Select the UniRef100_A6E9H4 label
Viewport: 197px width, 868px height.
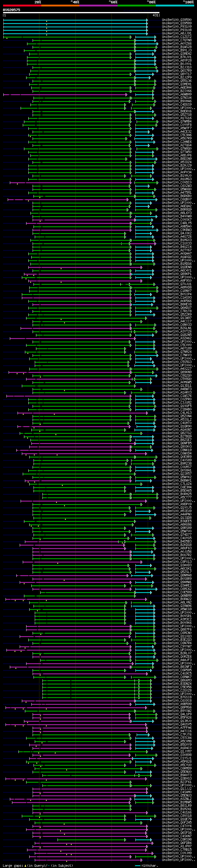coord(177,88)
